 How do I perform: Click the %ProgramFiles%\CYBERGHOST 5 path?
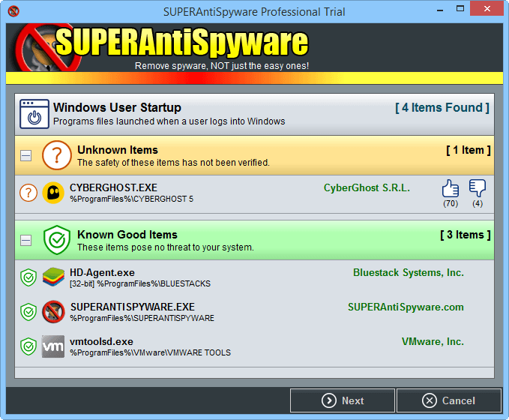pos(131,199)
